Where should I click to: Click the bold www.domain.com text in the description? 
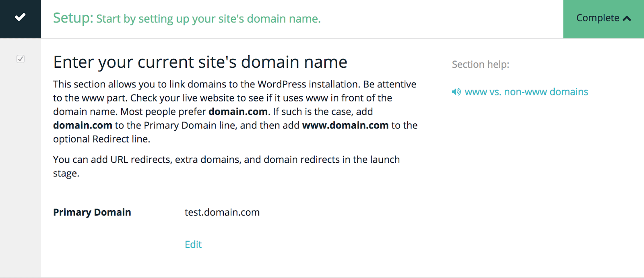345,125
